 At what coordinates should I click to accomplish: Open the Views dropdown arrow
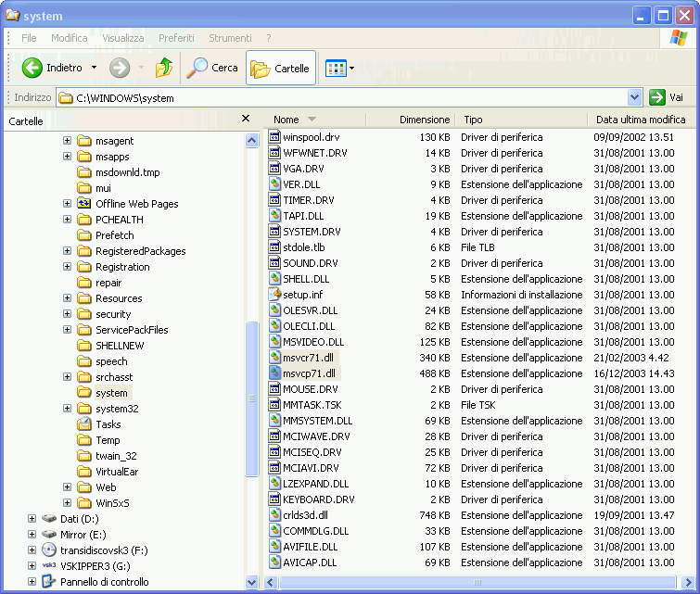351,69
